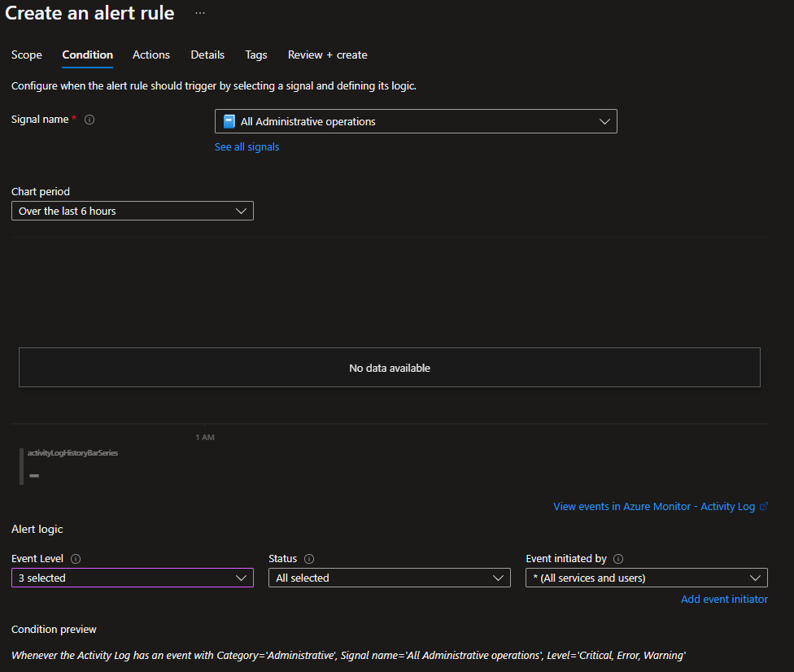Click the Event Level info icon
Viewport: 794px width, 672px height.
click(x=76, y=559)
